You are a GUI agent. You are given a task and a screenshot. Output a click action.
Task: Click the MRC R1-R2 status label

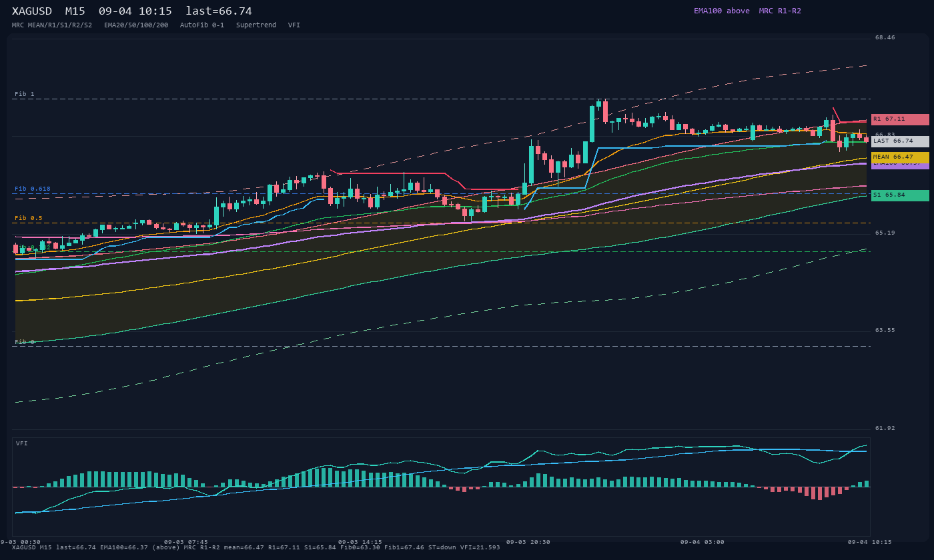780,11
